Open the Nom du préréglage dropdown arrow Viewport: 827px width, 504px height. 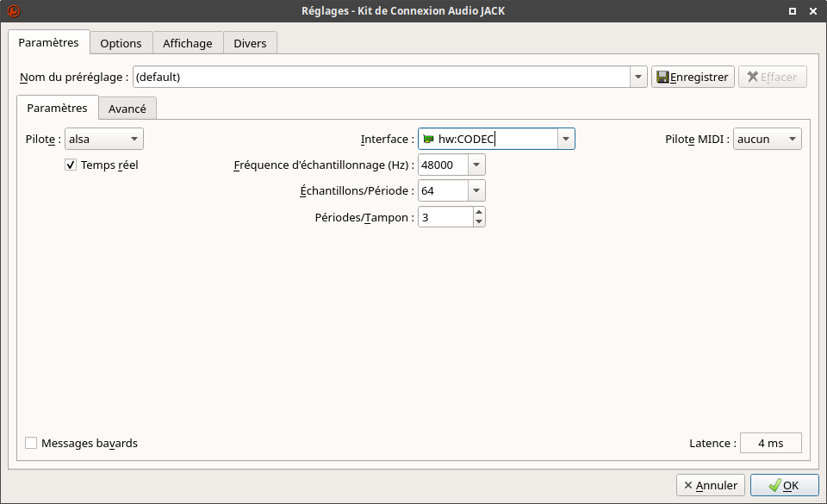pos(638,77)
